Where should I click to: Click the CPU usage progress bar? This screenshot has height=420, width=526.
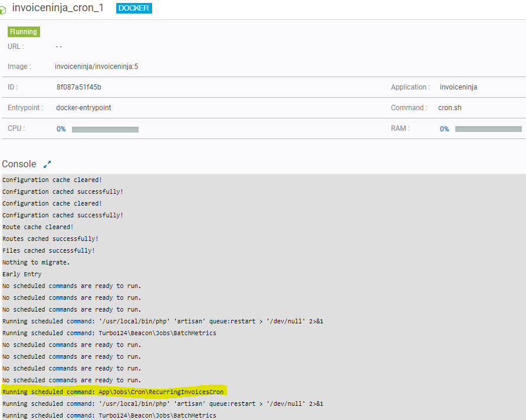click(x=105, y=129)
